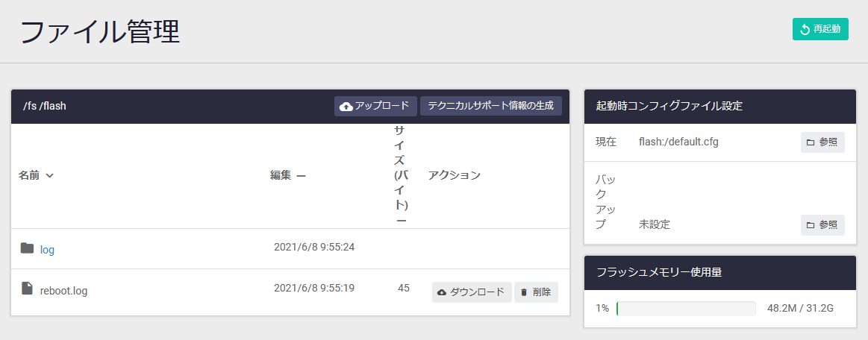This screenshot has height=340, width=868.
Task: Click the 起動時コンフィグファイル設定 panel title
Action: click(669, 106)
